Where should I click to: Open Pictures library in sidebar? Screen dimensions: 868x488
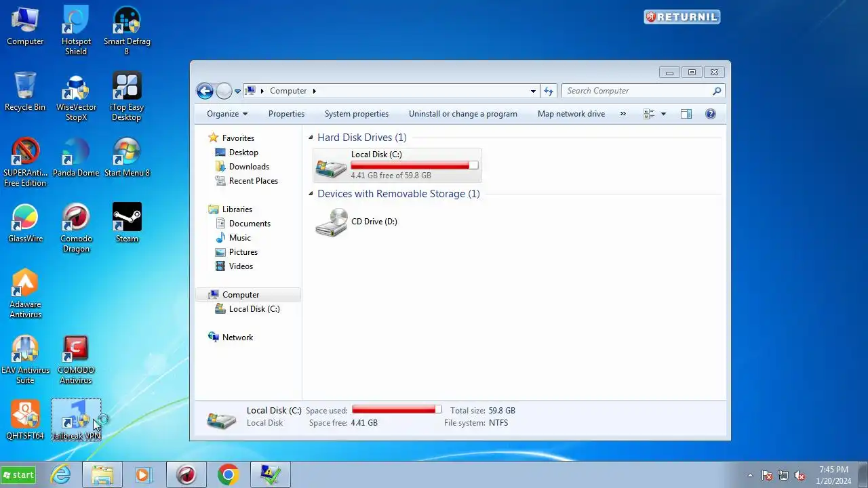(243, 252)
